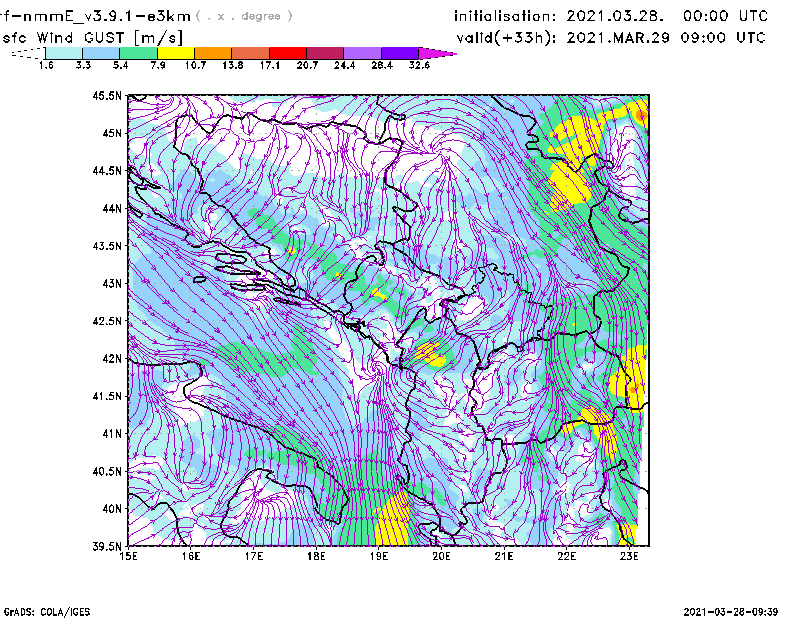Click the red 17.1-20.7 legend swatch

click(288, 53)
